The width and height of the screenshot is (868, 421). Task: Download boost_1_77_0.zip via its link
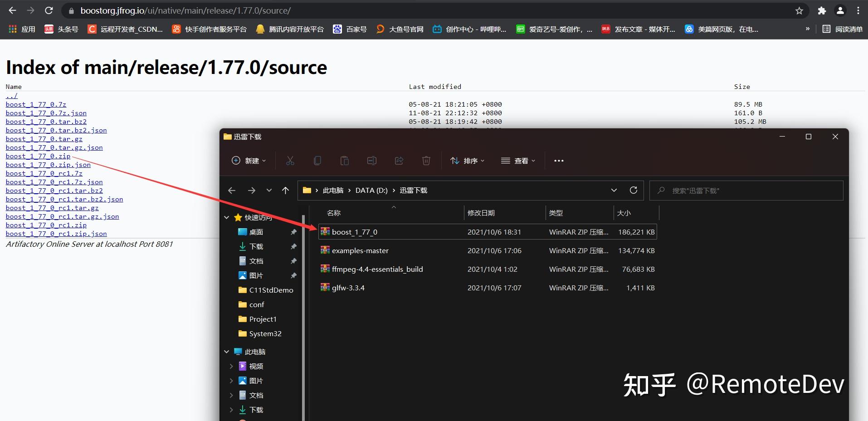[x=37, y=156]
